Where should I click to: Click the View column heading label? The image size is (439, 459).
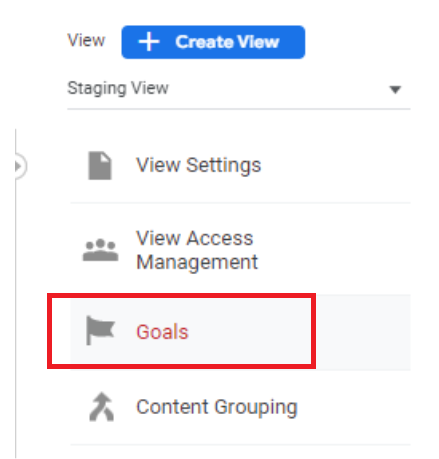click(x=86, y=41)
